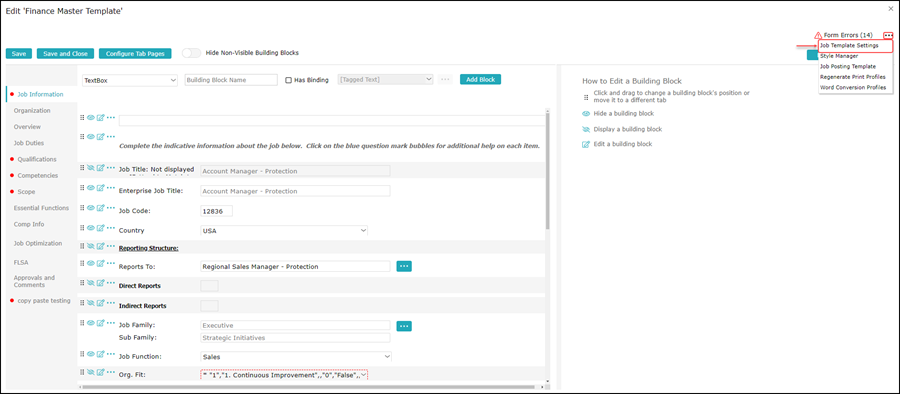Toggle visibility eye for Reporting Structure block
Screen dimensions: 900x394
pyautogui.click(x=91, y=246)
